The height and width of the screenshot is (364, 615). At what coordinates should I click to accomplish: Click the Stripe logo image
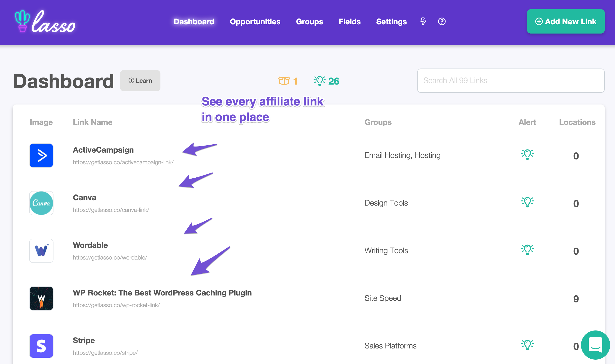41,346
